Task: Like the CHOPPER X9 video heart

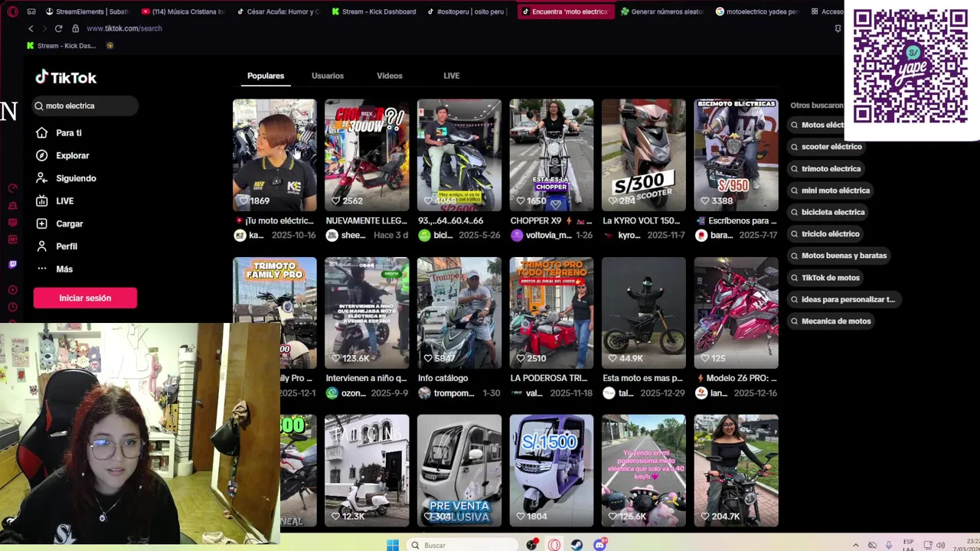Action: point(521,201)
